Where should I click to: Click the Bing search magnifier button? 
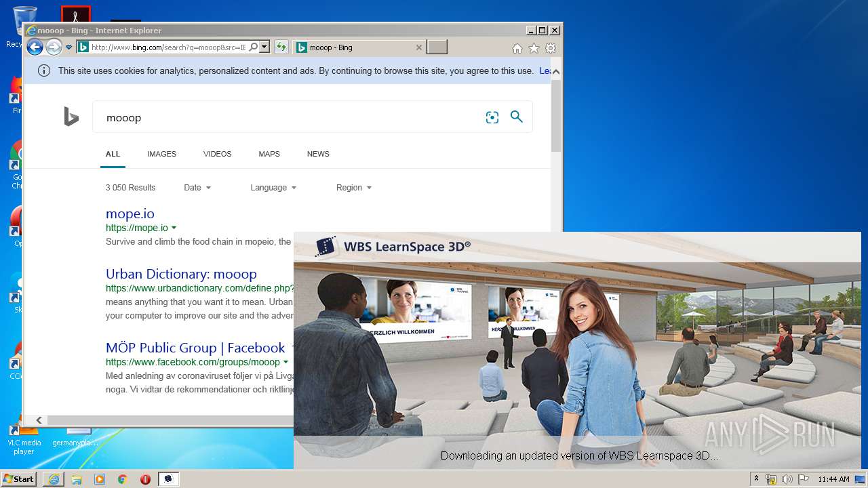[x=517, y=117]
